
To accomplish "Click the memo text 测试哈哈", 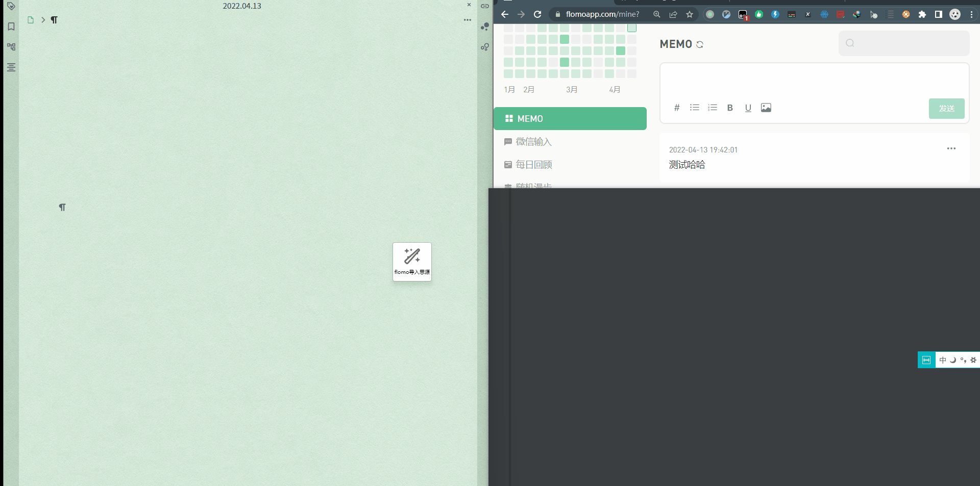I will [x=687, y=165].
